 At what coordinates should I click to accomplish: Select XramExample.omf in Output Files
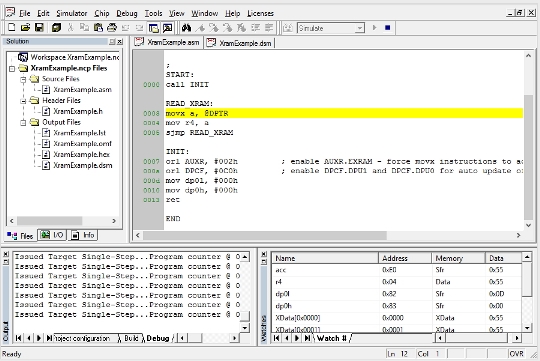point(82,144)
